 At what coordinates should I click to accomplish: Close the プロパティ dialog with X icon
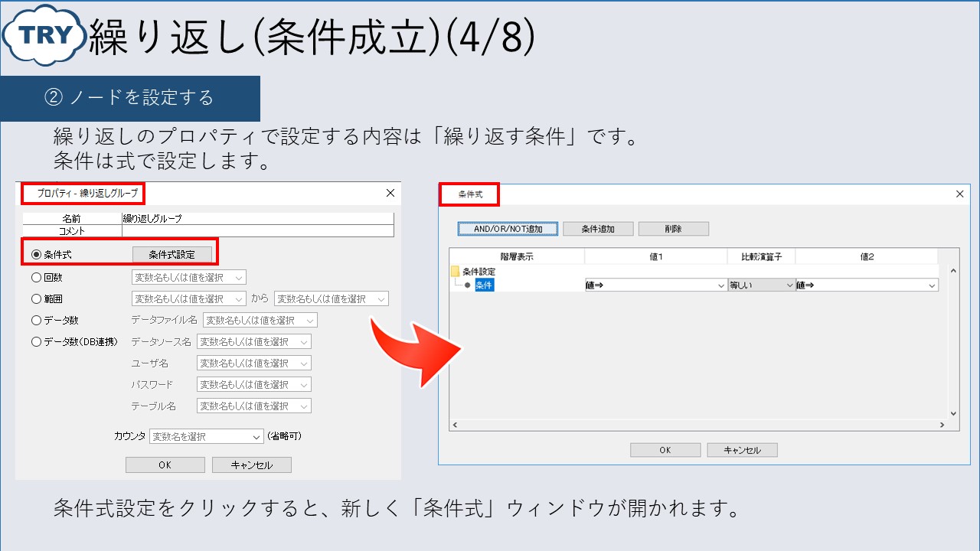point(390,193)
